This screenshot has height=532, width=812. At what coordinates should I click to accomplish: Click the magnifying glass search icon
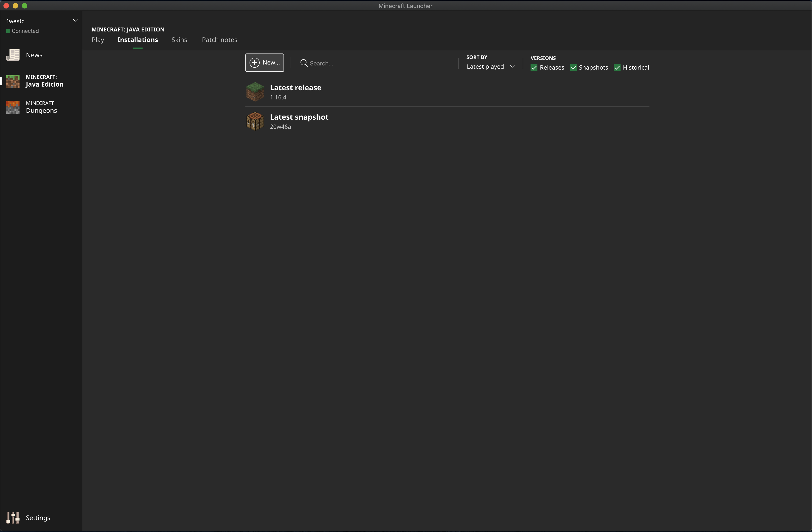pyautogui.click(x=304, y=63)
